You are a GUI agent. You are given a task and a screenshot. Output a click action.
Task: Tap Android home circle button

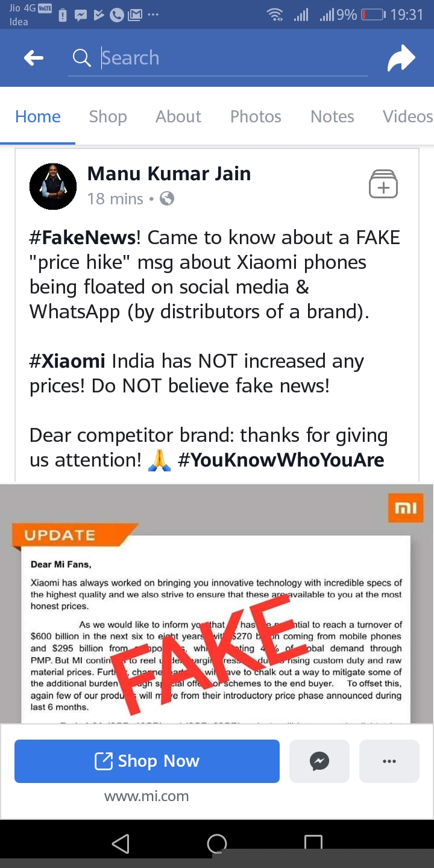217,844
